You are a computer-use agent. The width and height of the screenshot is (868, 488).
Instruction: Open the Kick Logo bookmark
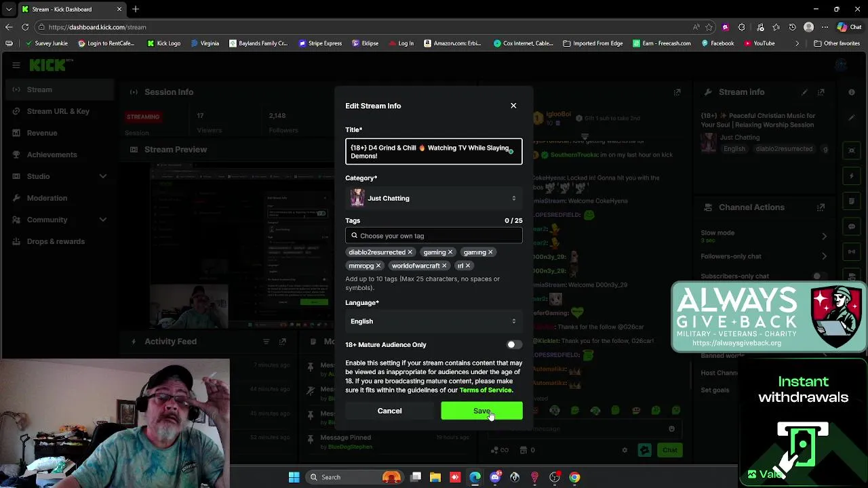[163, 43]
